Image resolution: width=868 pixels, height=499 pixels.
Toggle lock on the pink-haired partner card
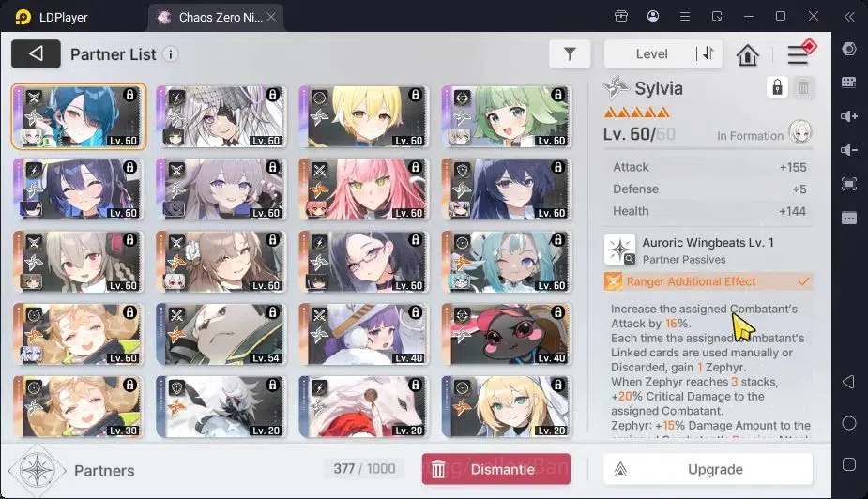pos(415,167)
